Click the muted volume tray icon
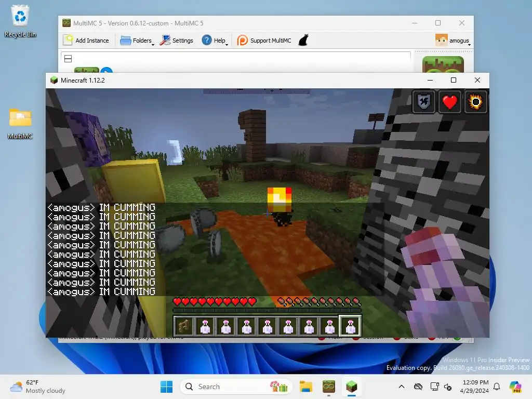This screenshot has width=532, height=399. (448, 387)
